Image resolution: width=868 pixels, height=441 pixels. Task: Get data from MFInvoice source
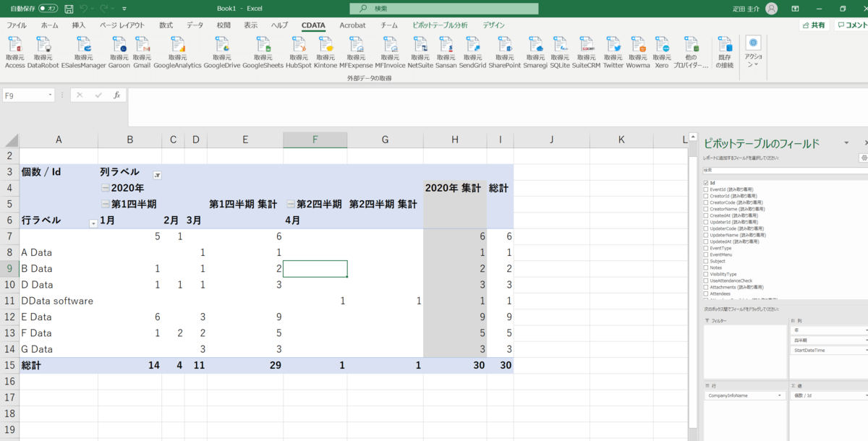(x=390, y=53)
